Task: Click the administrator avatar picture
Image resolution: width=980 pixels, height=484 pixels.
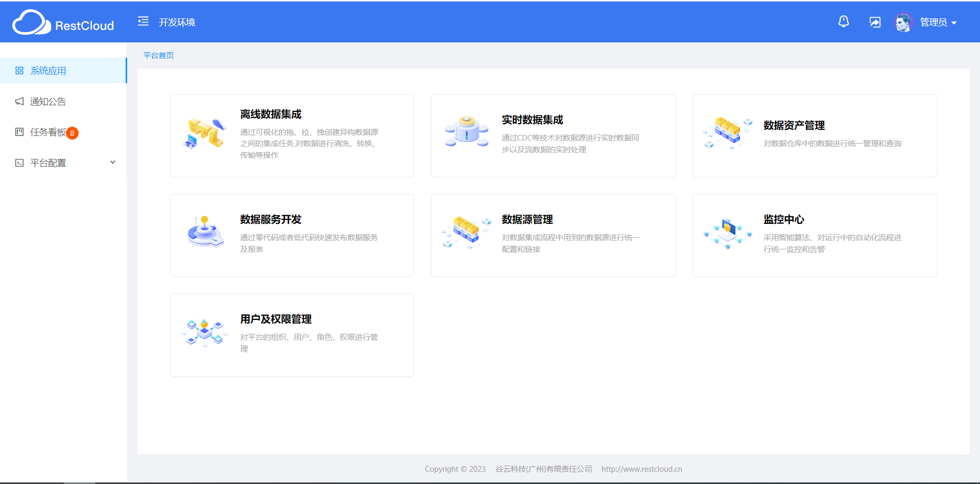Action: coord(903,22)
